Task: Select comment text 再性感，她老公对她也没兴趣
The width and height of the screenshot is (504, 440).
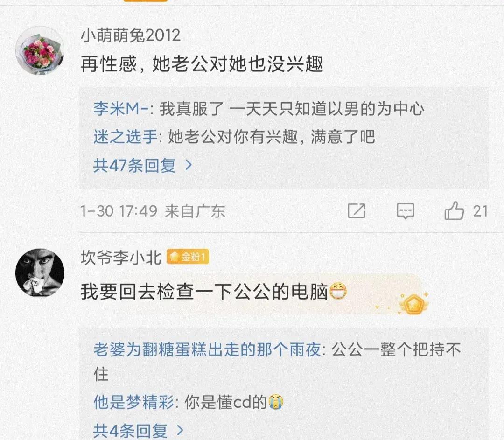Action: [x=202, y=64]
